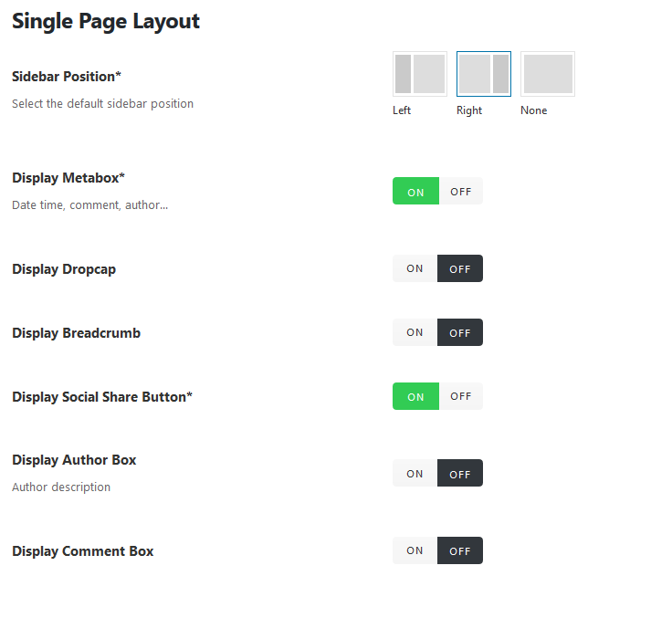Switch Display Breadcrumb to ON
672x618 pixels.
415,333
